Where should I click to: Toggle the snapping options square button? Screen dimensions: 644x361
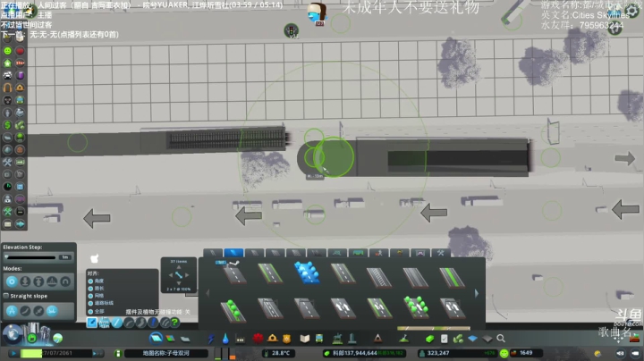click(91, 323)
